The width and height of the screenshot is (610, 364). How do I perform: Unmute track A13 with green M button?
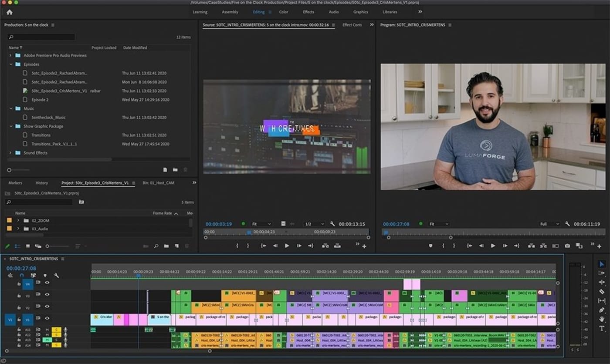(x=47, y=340)
